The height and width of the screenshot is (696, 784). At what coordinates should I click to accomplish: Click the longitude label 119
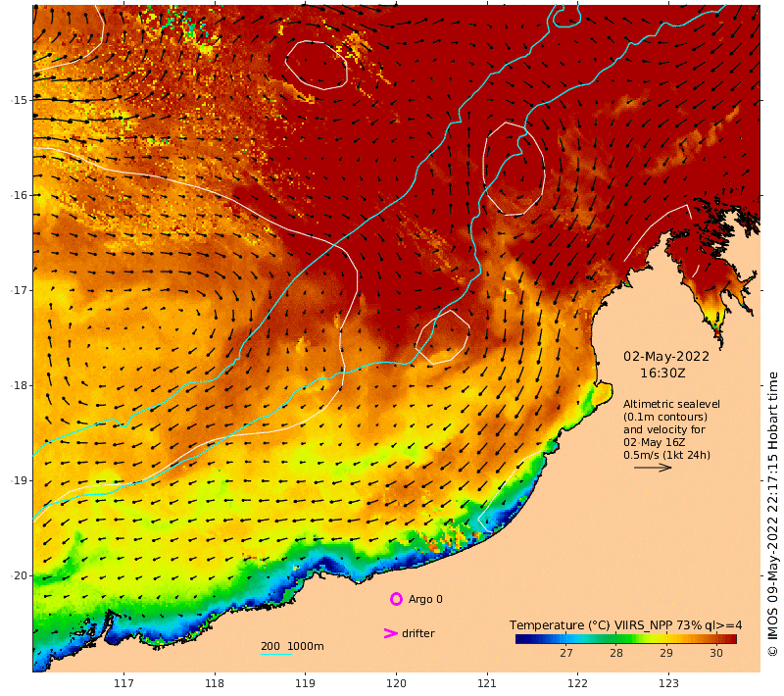pos(305,683)
